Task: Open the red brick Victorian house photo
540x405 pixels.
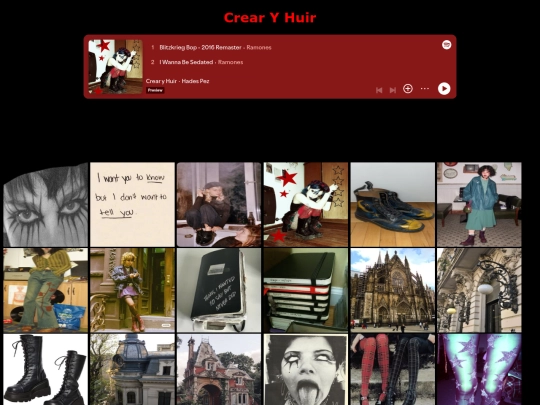Action: coord(219,370)
